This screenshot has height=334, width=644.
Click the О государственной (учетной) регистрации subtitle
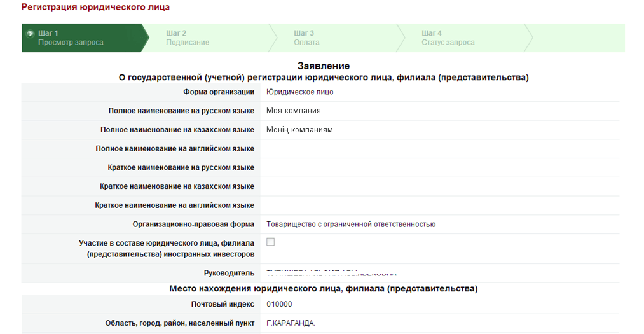pyautogui.click(x=324, y=78)
